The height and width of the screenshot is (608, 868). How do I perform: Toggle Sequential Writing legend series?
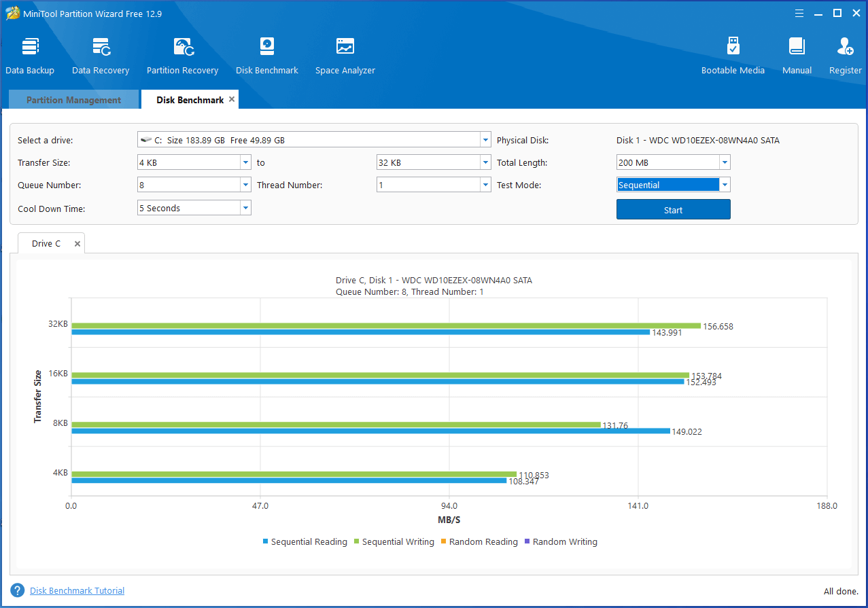pos(394,542)
